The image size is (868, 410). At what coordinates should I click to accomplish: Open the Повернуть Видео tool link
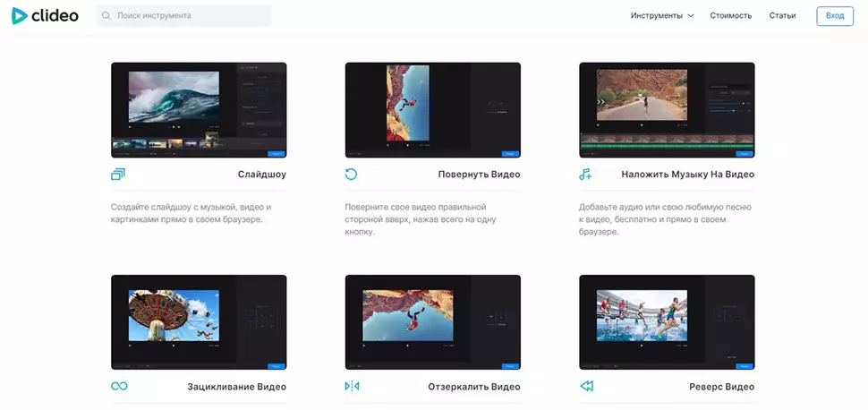point(479,175)
